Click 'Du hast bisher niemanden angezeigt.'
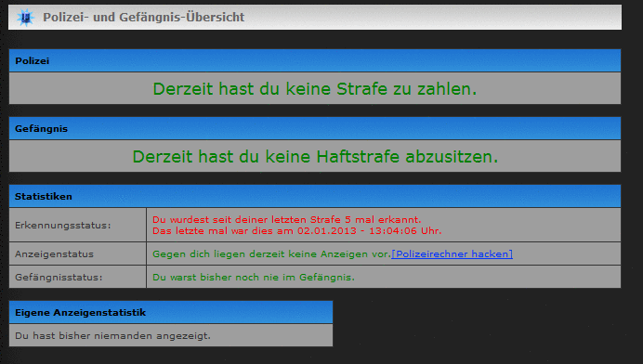The image size is (643, 364). tap(112, 336)
